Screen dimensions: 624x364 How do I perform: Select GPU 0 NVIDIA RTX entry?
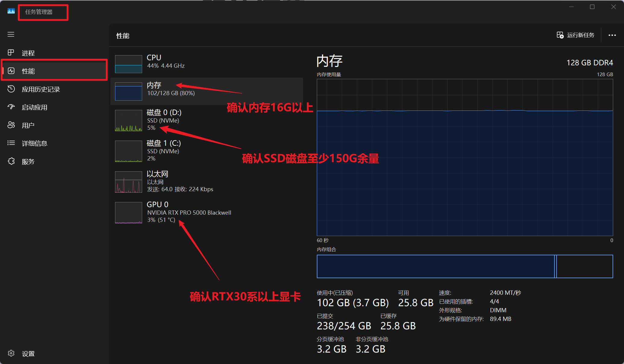click(x=207, y=212)
